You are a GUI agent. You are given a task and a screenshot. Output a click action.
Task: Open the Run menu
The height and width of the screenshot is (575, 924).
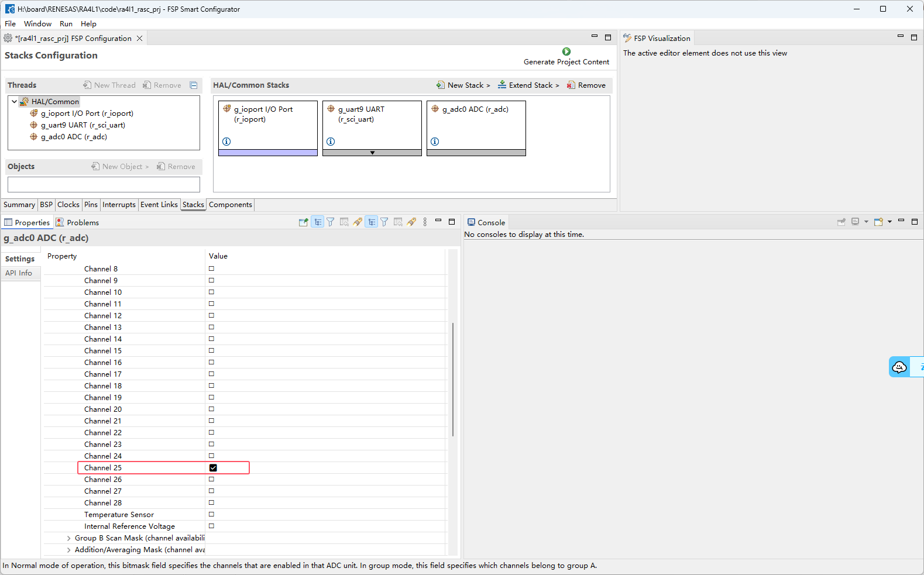click(66, 24)
